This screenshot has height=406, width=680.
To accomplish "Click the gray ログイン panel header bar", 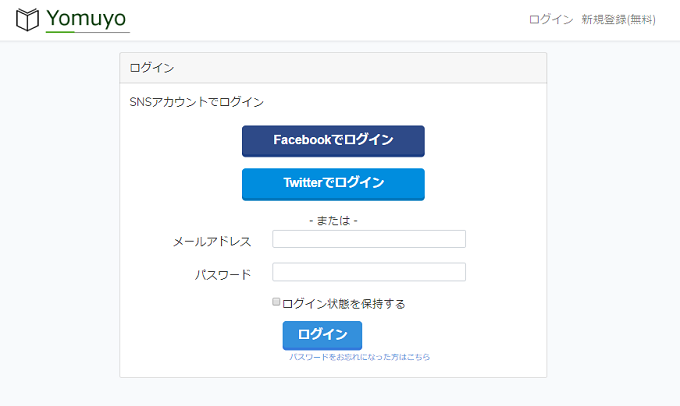I will (x=333, y=68).
